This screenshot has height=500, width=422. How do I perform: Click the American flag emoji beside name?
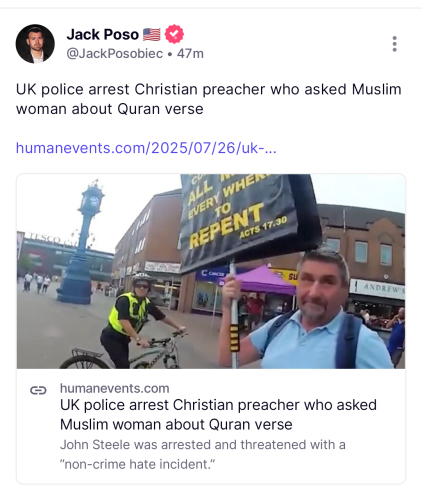[152, 34]
